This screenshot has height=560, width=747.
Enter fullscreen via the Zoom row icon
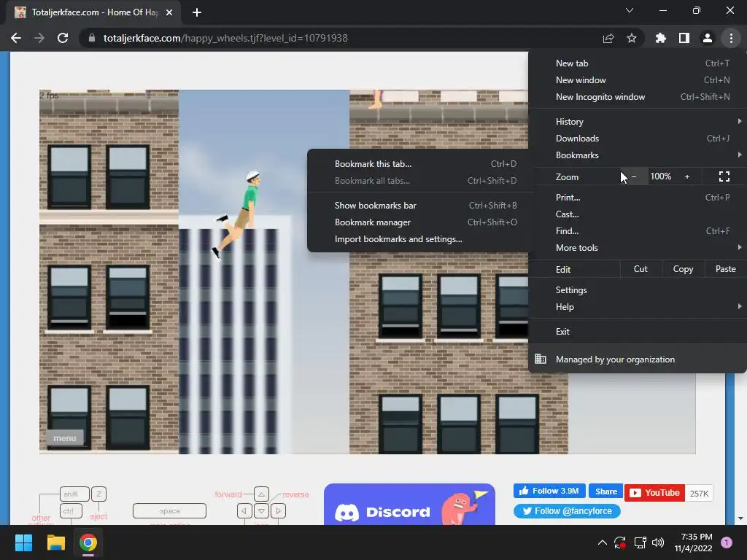click(x=724, y=176)
